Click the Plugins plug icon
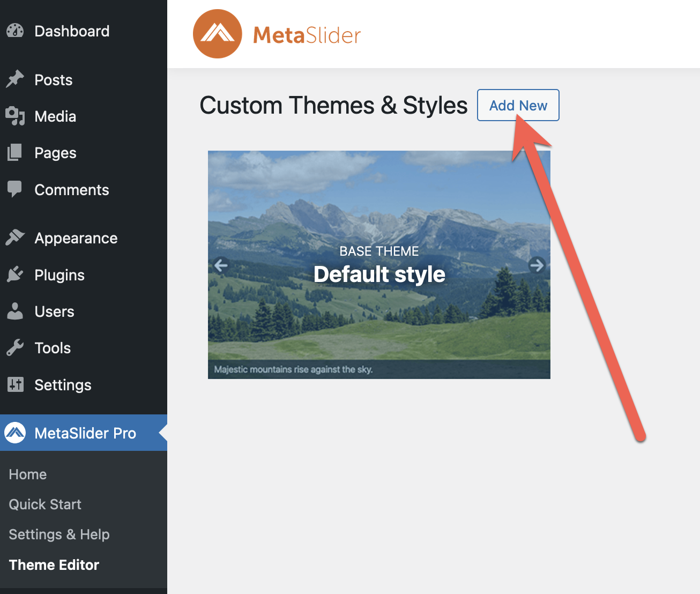 click(x=15, y=274)
